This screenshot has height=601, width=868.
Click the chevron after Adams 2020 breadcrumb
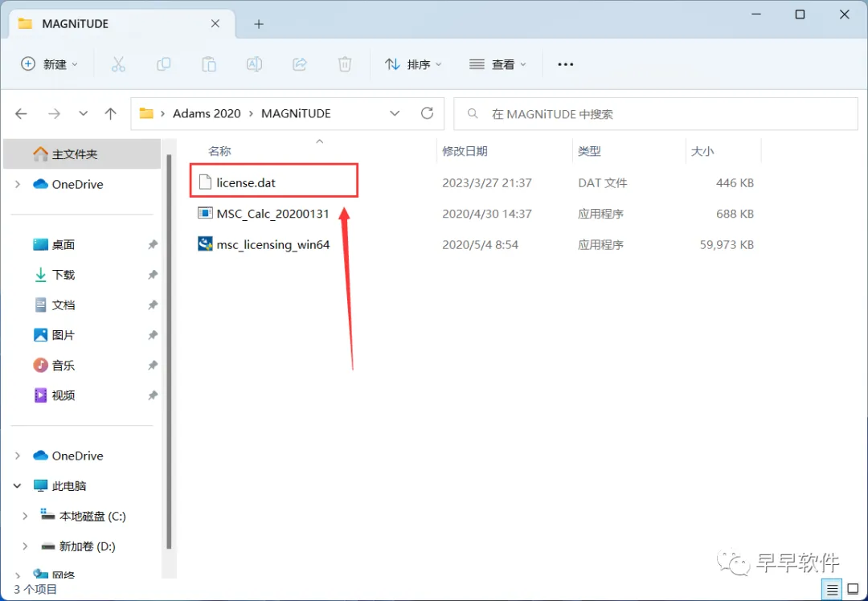[x=251, y=113]
